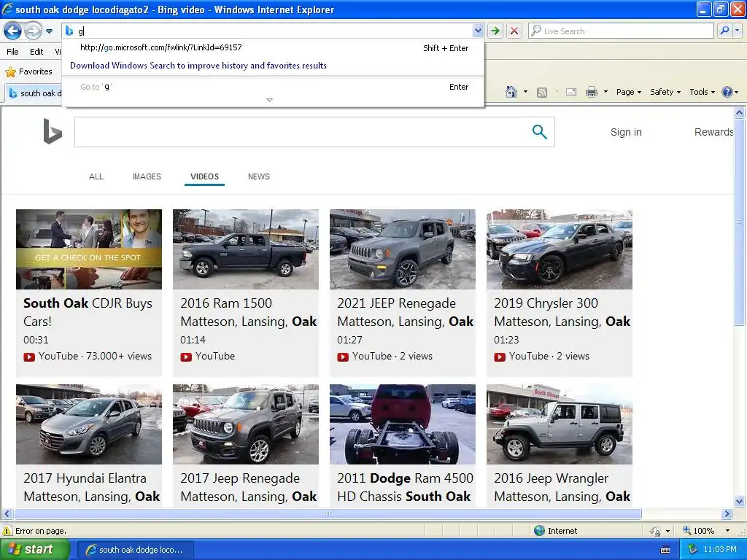
Task: Click the 00:31 duration text
Action: (x=36, y=340)
